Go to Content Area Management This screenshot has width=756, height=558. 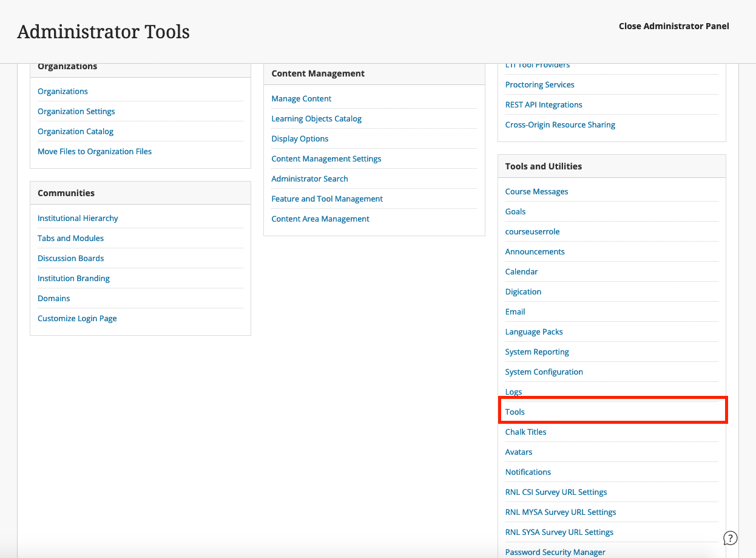(x=320, y=219)
